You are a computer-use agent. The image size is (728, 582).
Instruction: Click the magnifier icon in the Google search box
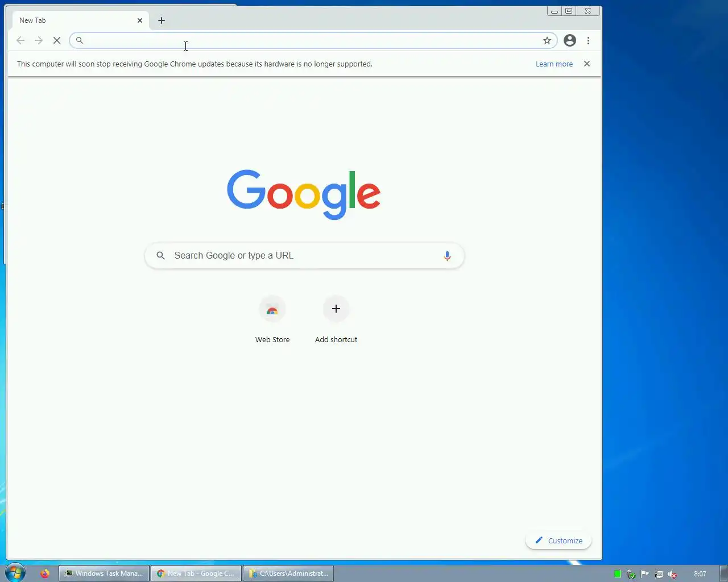[x=161, y=256]
